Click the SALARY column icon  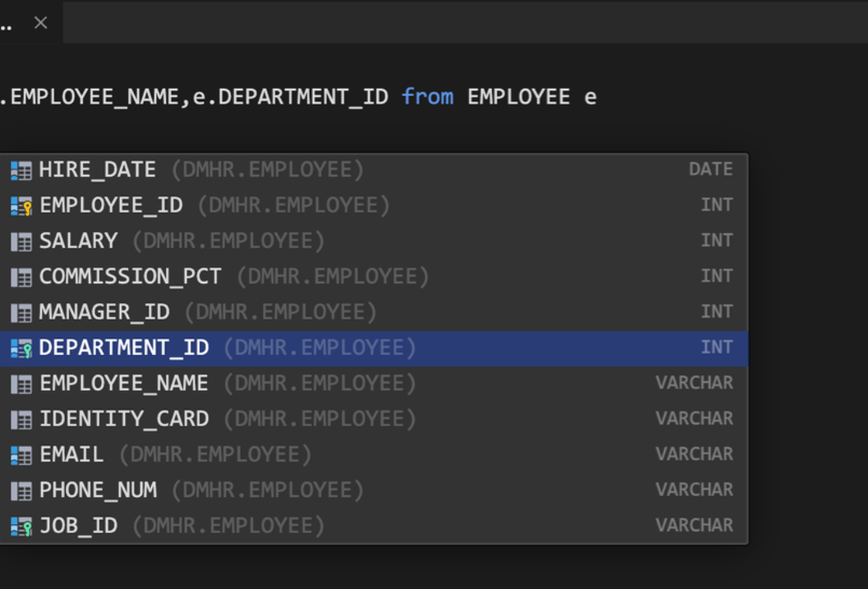point(21,242)
